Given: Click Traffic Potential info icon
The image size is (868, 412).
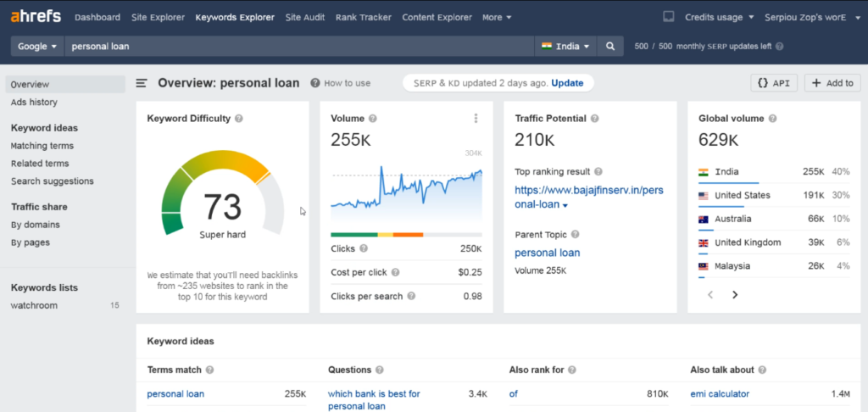Looking at the screenshot, I should point(594,119).
